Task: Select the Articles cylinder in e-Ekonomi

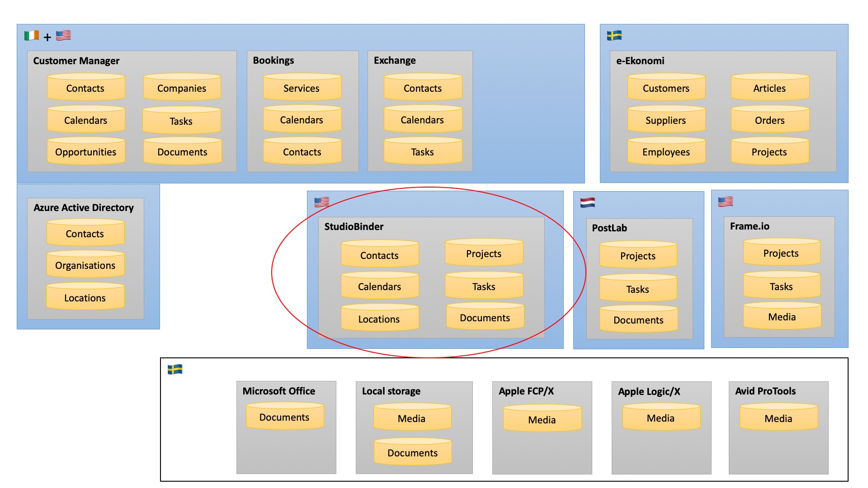Action: 770,87
